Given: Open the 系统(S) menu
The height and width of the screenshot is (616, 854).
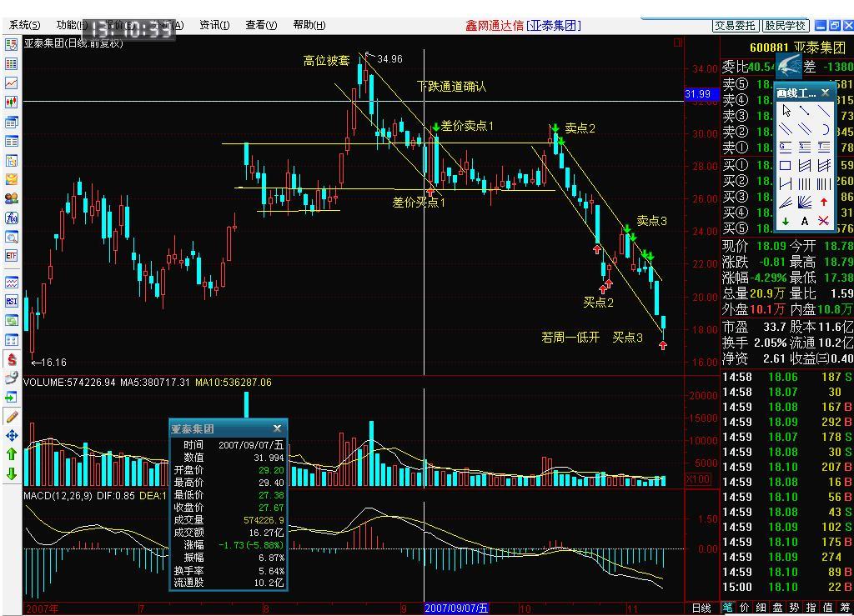Looking at the screenshot, I should tap(24, 24).
